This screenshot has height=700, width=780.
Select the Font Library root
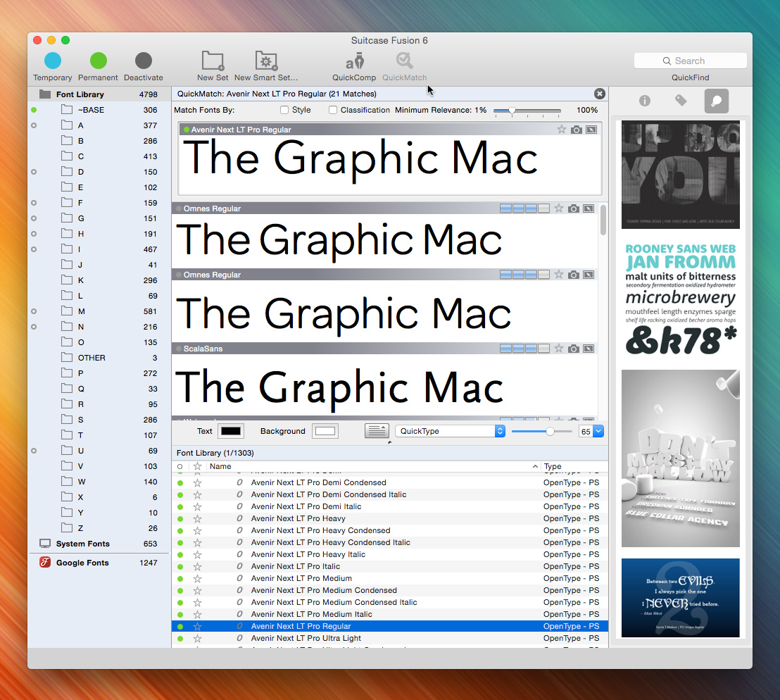pos(99,94)
